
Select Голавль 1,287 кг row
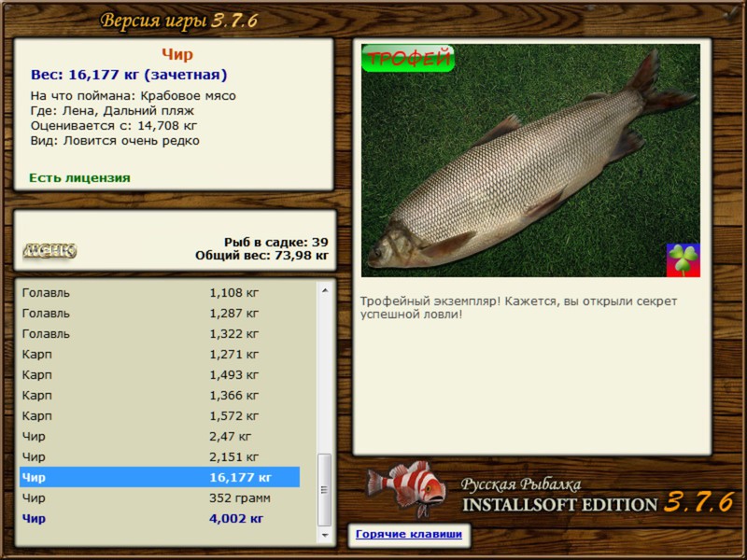tap(160, 314)
